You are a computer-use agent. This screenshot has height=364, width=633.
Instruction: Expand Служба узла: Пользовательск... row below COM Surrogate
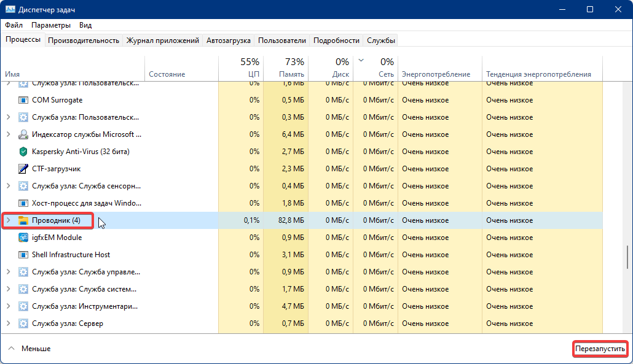coord(8,117)
